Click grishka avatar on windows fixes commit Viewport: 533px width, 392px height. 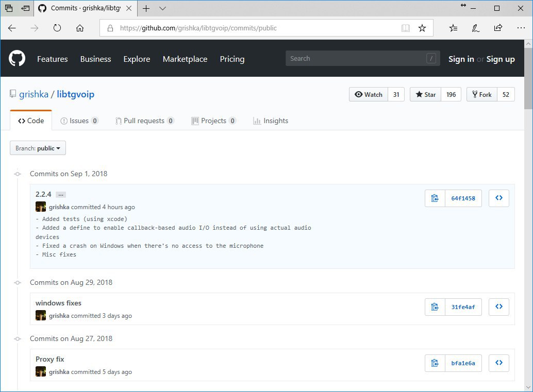coord(40,315)
